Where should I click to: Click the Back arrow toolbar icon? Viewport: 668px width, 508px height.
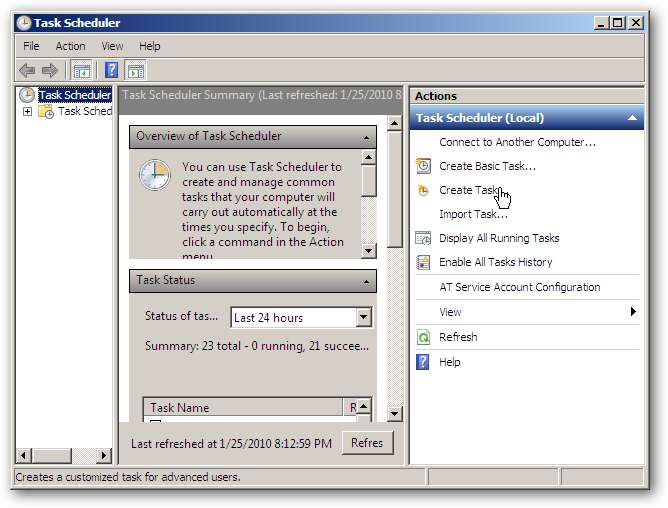[27, 70]
